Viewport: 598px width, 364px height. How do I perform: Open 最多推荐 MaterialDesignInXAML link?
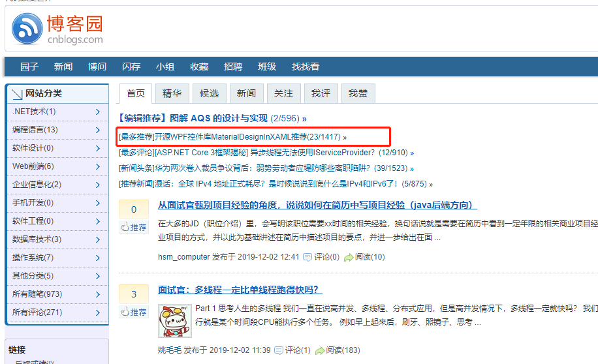click(232, 137)
